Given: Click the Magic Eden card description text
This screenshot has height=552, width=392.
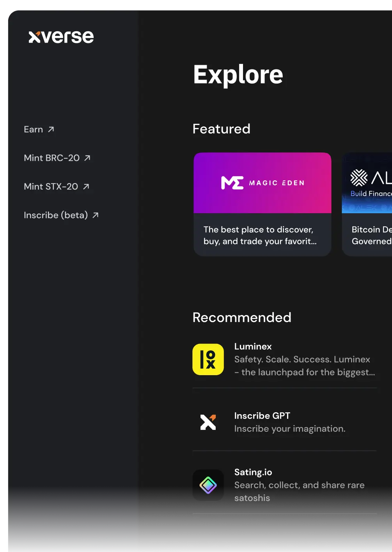Looking at the screenshot, I should [x=259, y=235].
